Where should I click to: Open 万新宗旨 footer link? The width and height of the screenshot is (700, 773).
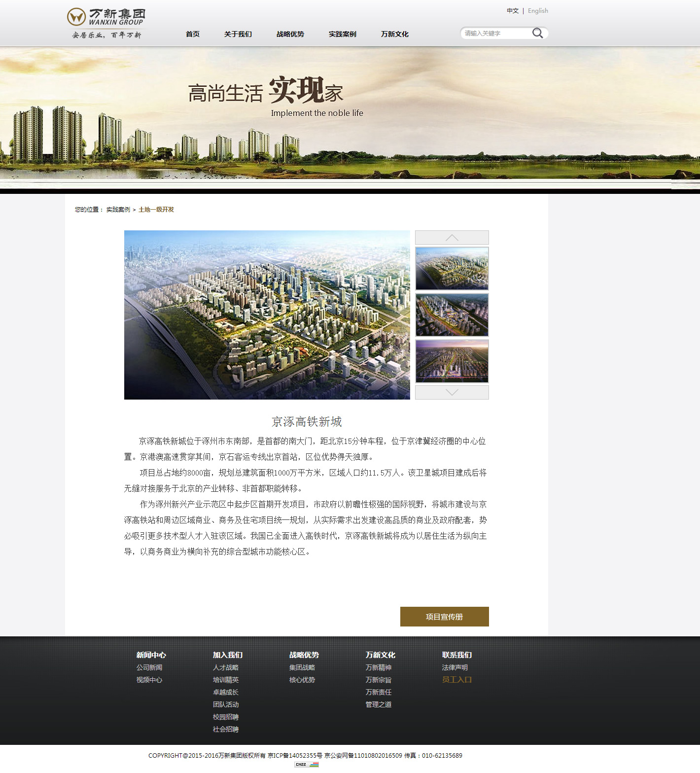[x=379, y=680]
